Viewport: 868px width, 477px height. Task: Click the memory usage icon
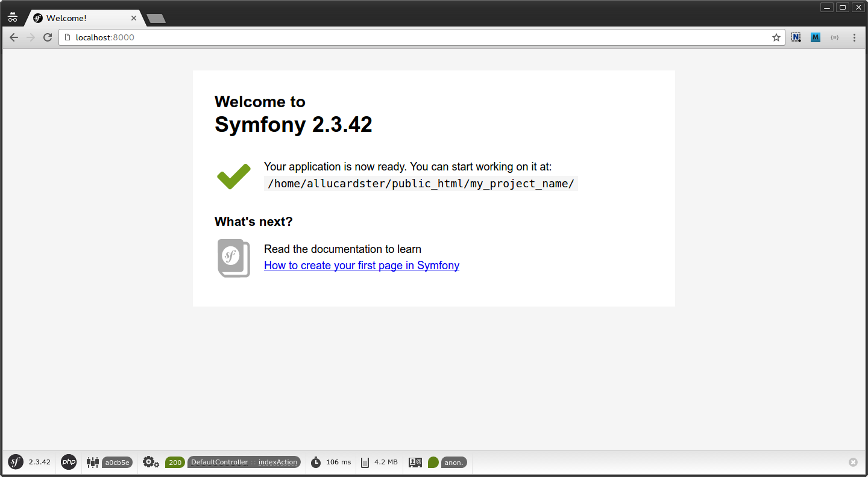pyautogui.click(x=365, y=463)
